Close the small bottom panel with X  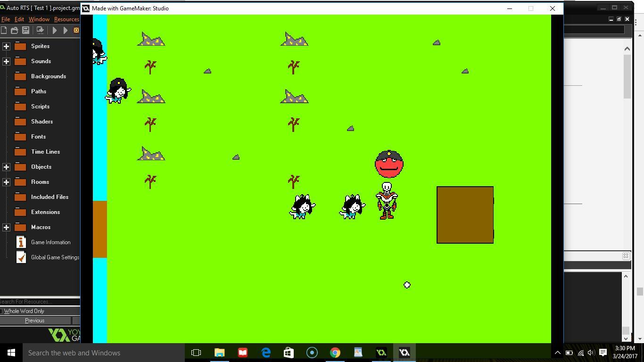pyautogui.click(x=626, y=256)
